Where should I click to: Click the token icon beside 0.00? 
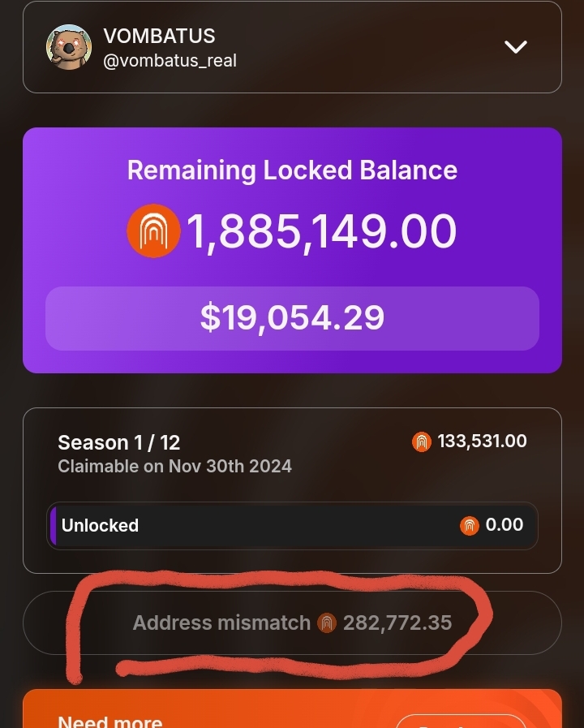tap(470, 526)
